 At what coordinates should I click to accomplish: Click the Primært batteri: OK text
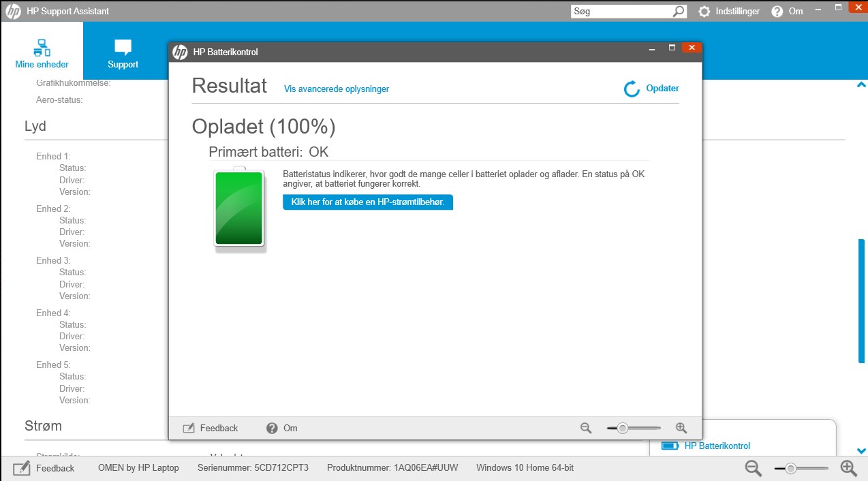[268, 152]
